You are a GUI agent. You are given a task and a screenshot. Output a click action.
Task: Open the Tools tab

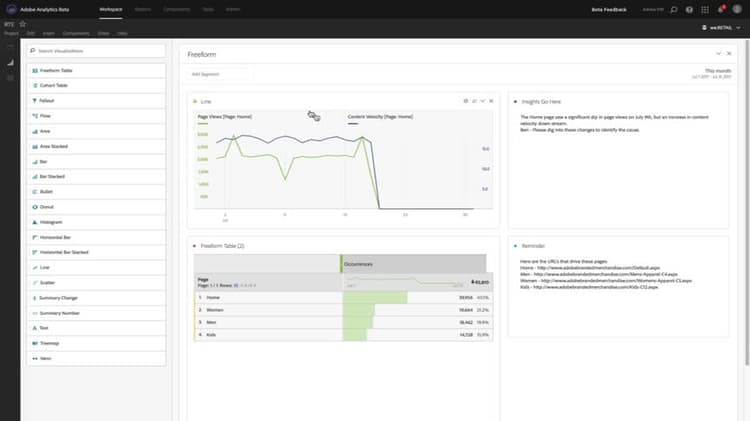pyautogui.click(x=208, y=10)
